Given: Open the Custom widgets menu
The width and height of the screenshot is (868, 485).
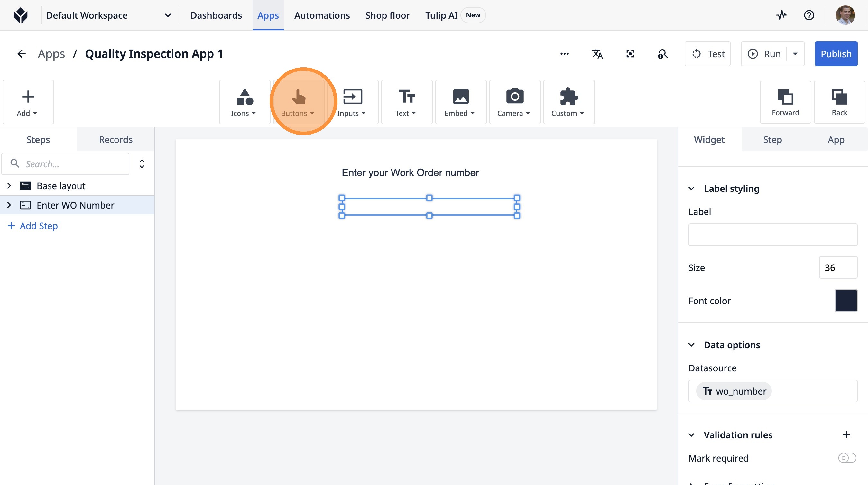Looking at the screenshot, I should pyautogui.click(x=568, y=102).
